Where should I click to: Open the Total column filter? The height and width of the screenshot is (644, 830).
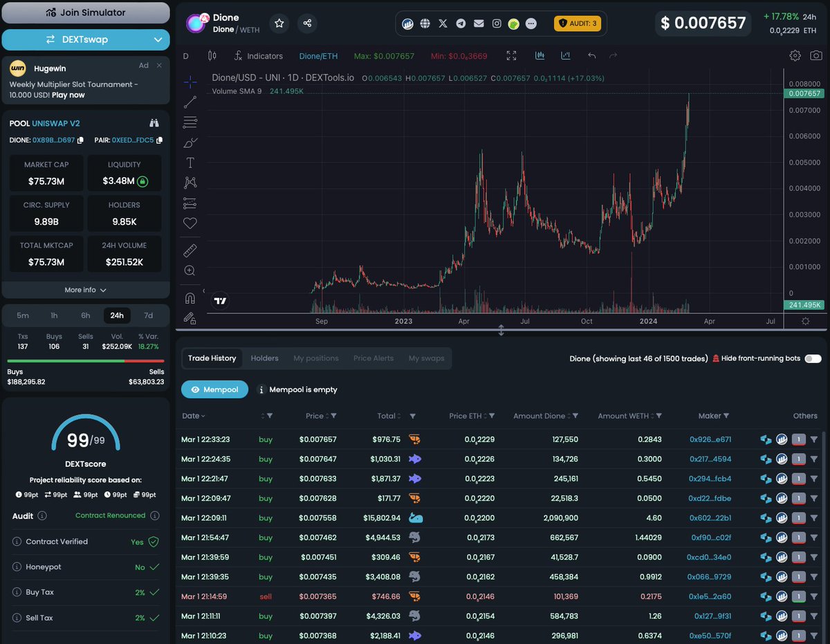(x=412, y=416)
